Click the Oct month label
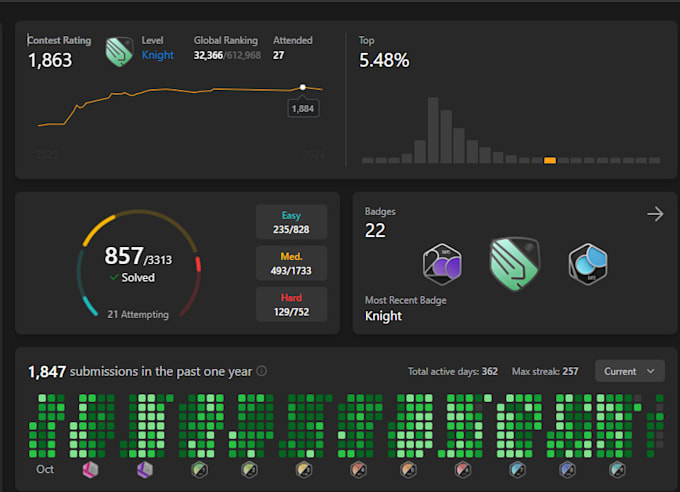 (x=45, y=469)
